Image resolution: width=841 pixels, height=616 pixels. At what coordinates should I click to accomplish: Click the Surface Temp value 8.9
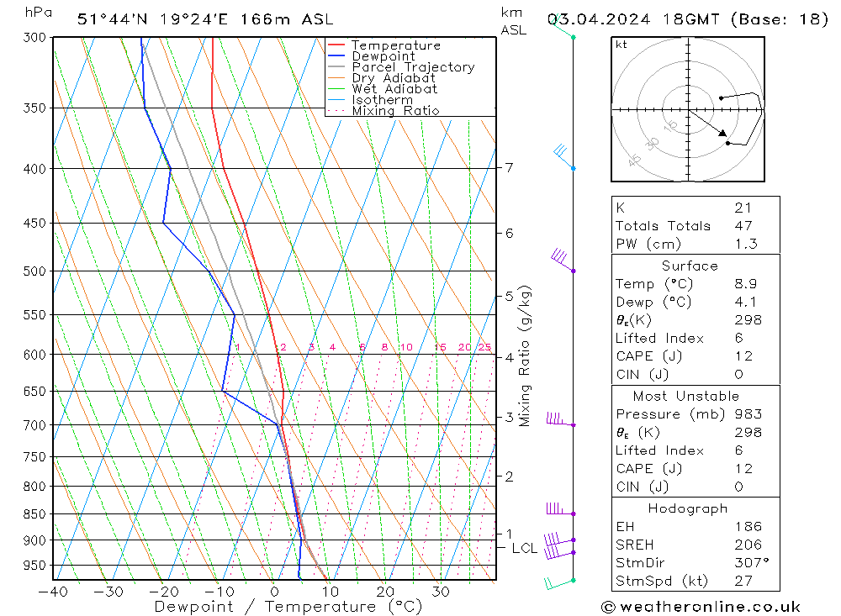745,284
